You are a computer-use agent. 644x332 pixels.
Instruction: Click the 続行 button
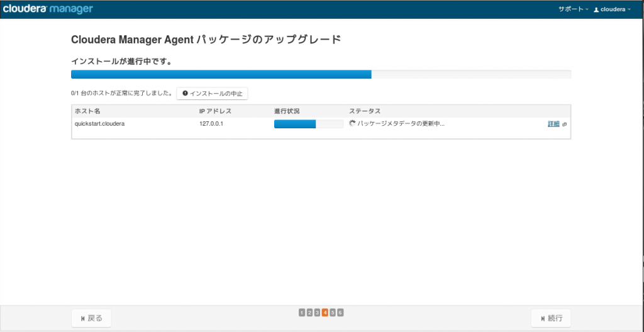551,318
